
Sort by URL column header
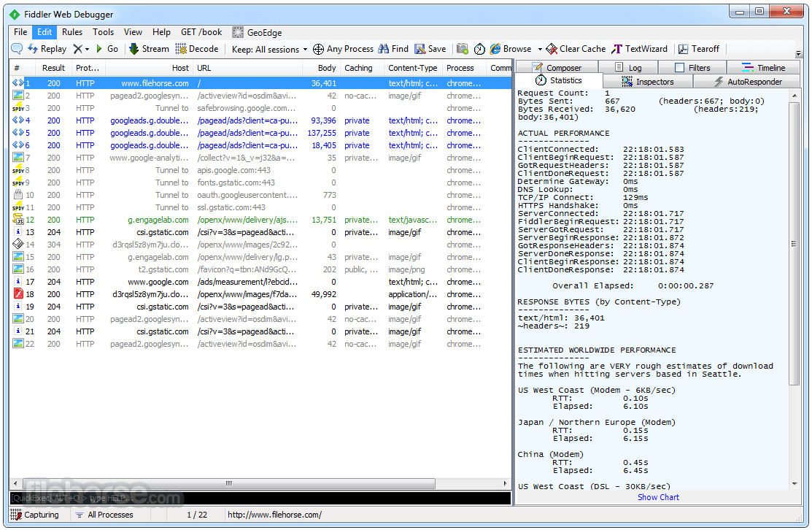pyautogui.click(x=247, y=68)
